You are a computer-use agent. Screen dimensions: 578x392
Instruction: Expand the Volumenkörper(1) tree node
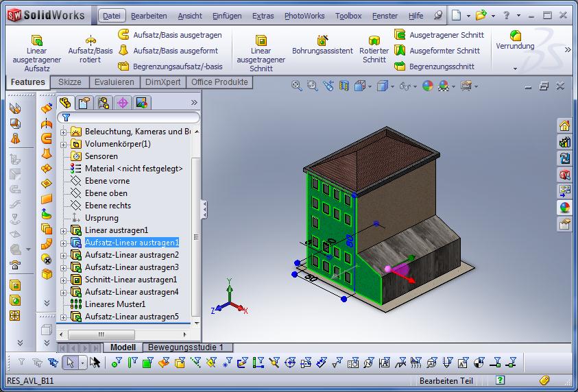(64, 144)
